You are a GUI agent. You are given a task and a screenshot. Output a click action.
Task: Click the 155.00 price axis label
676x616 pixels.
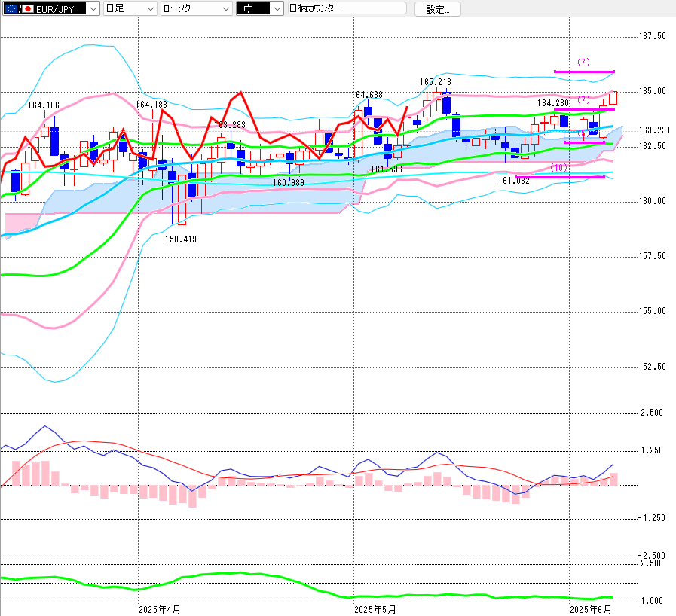[x=653, y=311]
